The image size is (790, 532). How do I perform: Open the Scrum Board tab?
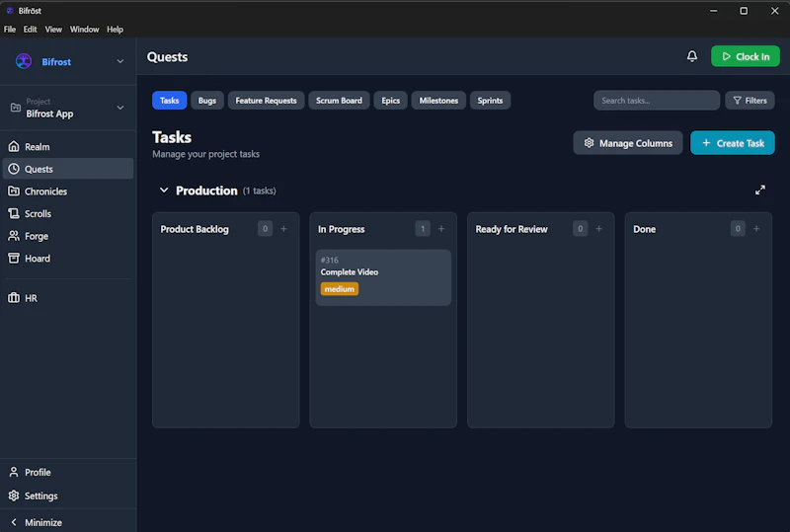[339, 101]
